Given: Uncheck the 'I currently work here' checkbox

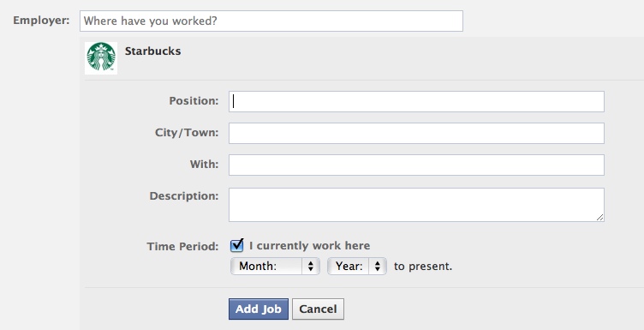Looking at the screenshot, I should 236,245.
